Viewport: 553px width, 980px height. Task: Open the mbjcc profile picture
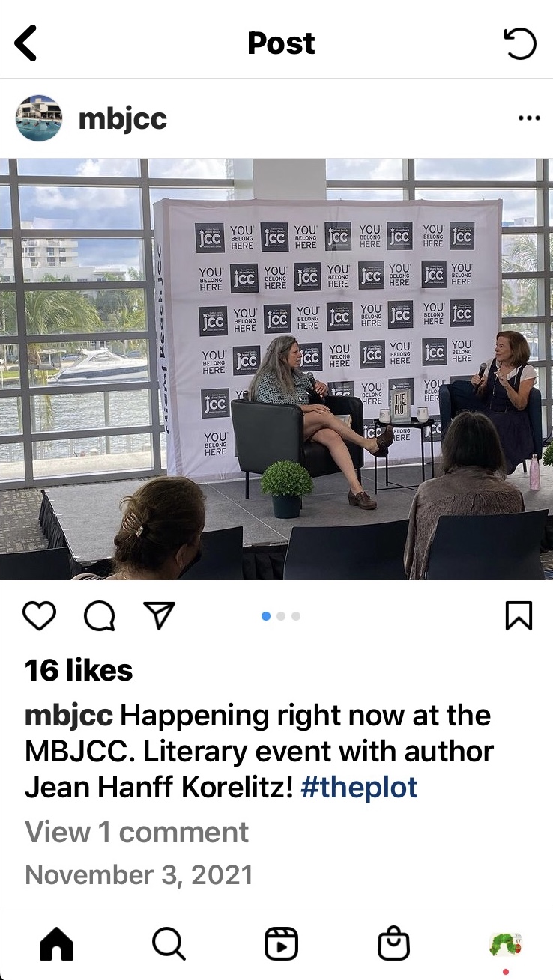click(x=39, y=118)
